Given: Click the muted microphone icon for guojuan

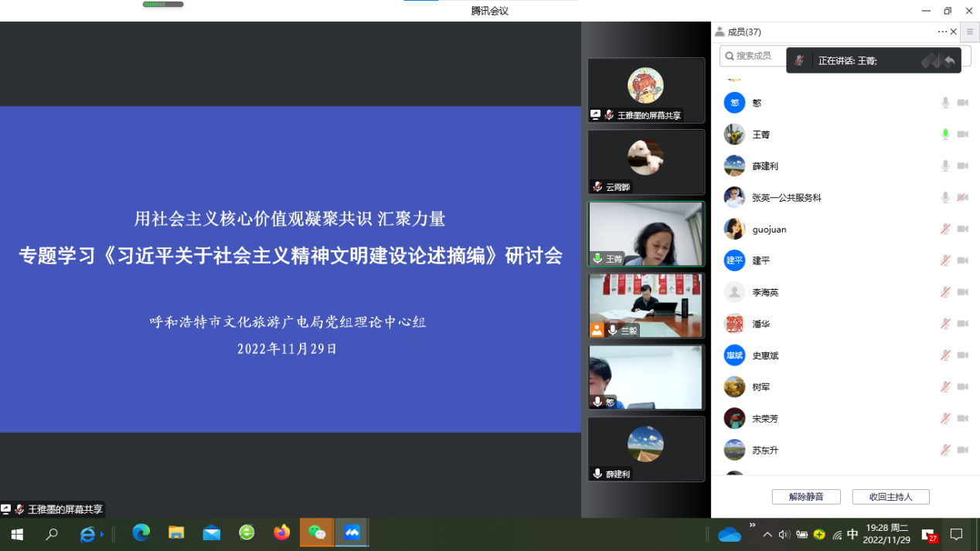Looking at the screenshot, I should (x=944, y=230).
